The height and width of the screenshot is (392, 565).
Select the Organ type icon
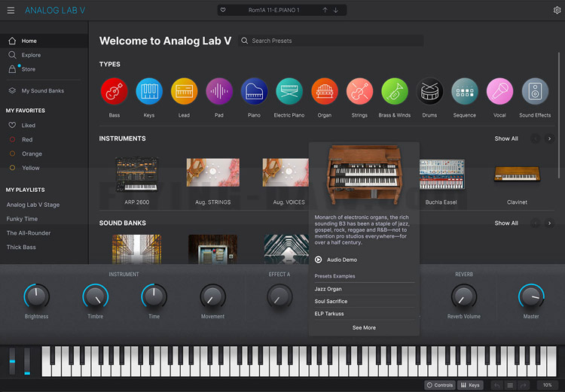(x=324, y=92)
